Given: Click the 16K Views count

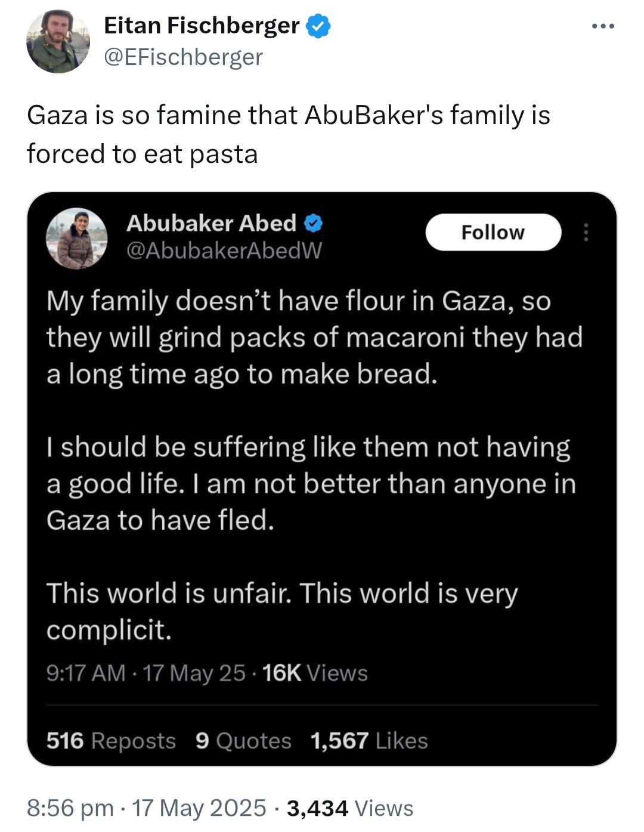Looking at the screenshot, I should (x=315, y=673).
